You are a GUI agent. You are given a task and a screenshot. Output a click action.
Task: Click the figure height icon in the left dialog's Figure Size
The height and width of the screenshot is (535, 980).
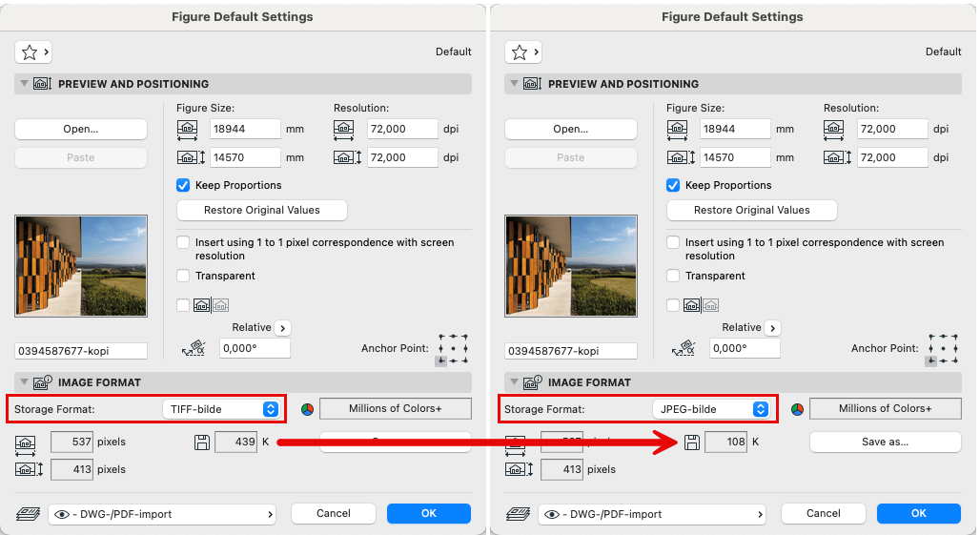188,157
